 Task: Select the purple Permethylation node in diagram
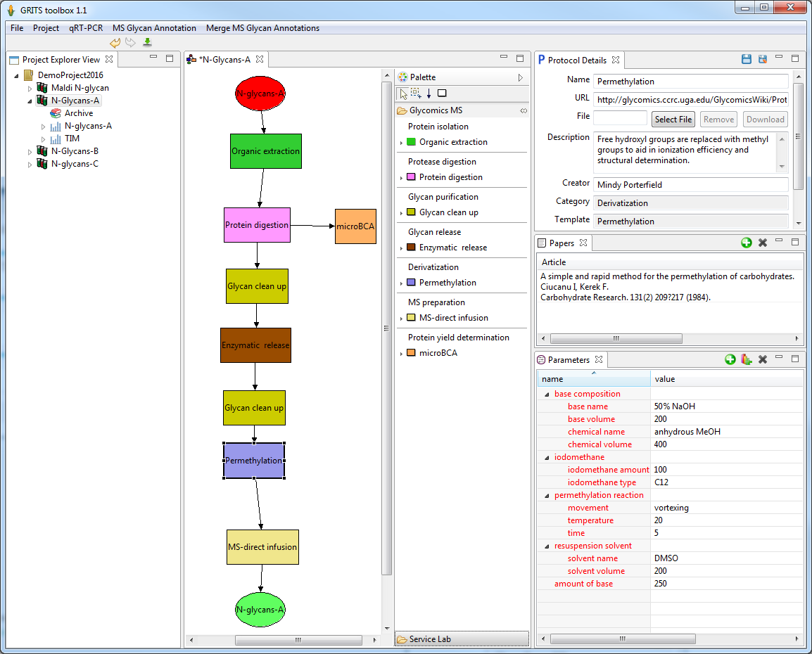(x=254, y=461)
